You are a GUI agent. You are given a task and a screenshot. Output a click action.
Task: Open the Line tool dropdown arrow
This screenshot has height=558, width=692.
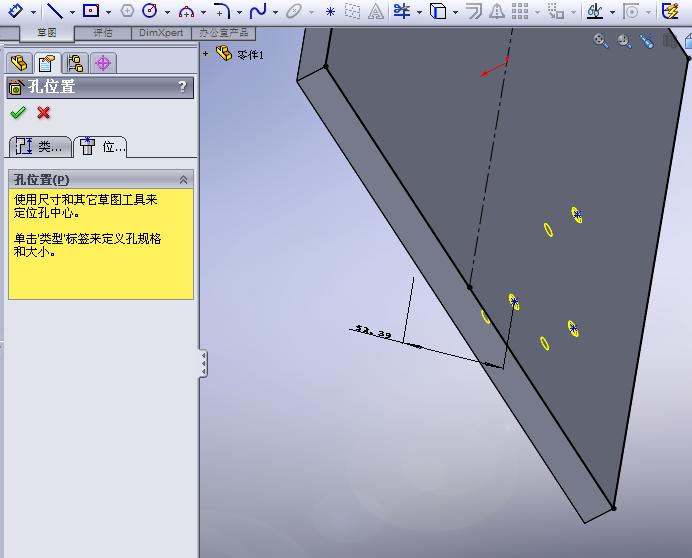tap(72, 12)
